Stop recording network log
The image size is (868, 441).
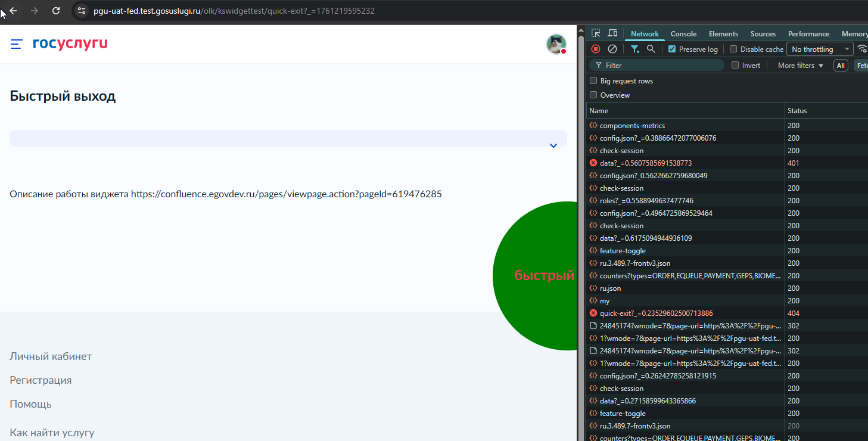coord(596,49)
